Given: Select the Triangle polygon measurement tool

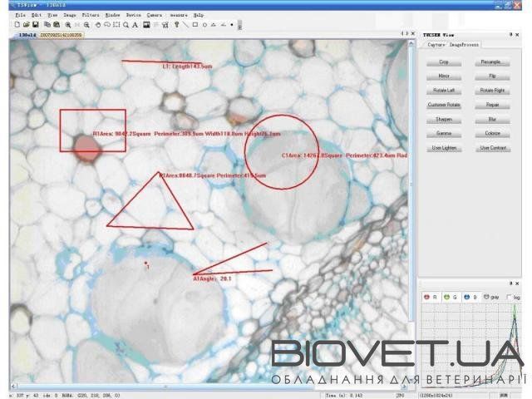Looking at the screenshot, I should coord(214,24).
